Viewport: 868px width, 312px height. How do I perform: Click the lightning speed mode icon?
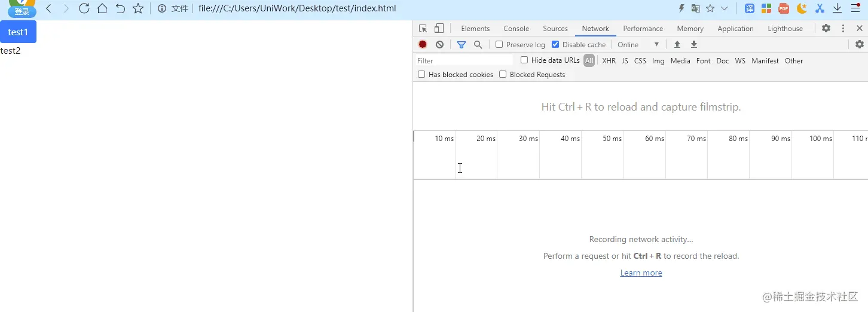click(x=681, y=8)
